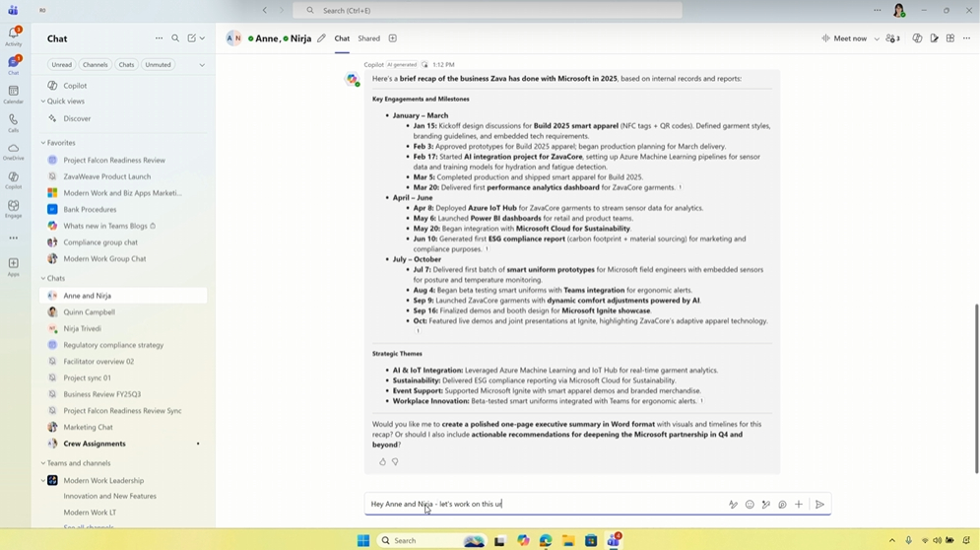The image size is (980, 550).
Task: Open the notes icon in chat header
Action: coord(934,38)
